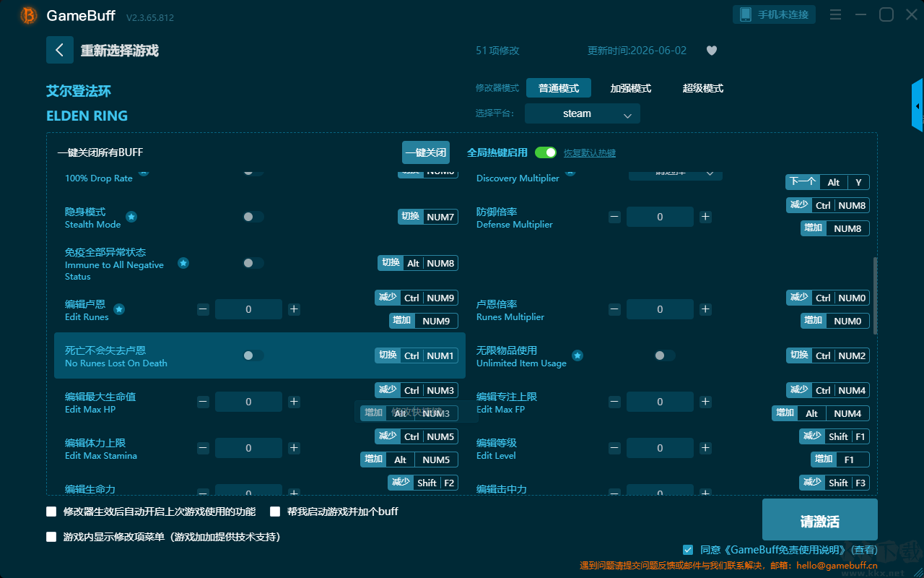Select 普通模式 mode tab
This screenshot has width=924, height=578.
(x=559, y=88)
